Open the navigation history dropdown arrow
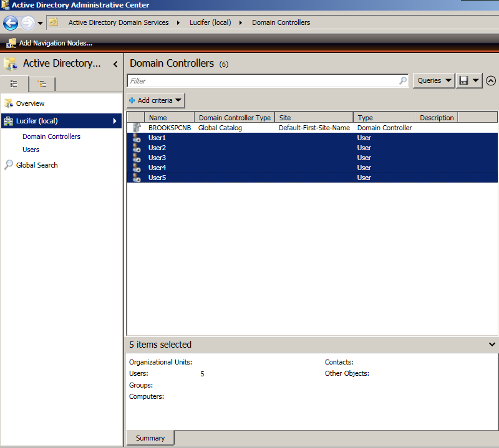499x448 pixels. pos(41,23)
